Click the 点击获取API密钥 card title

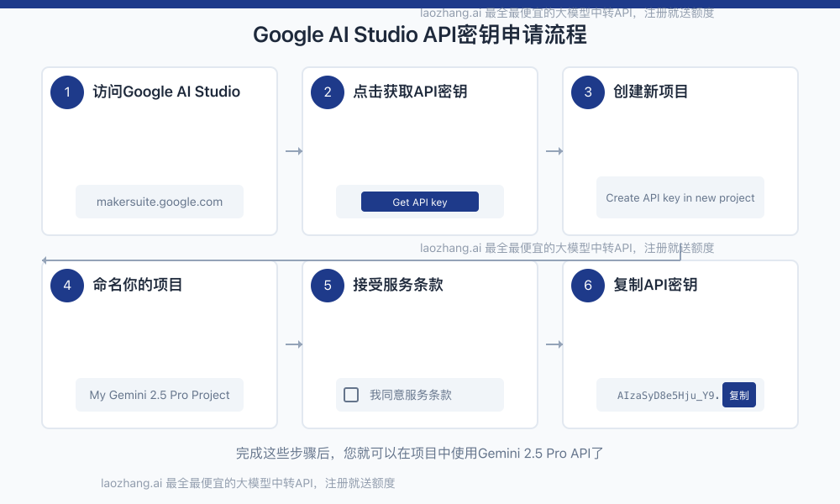tap(410, 92)
